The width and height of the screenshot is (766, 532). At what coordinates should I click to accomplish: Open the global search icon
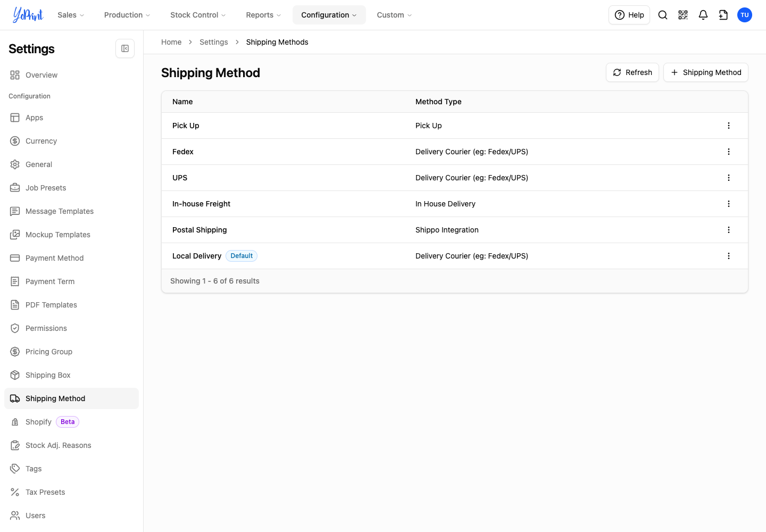(663, 15)
